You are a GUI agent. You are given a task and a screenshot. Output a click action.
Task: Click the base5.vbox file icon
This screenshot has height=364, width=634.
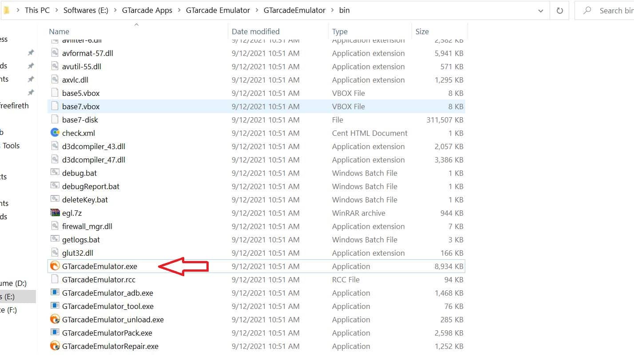click(55, 93)
